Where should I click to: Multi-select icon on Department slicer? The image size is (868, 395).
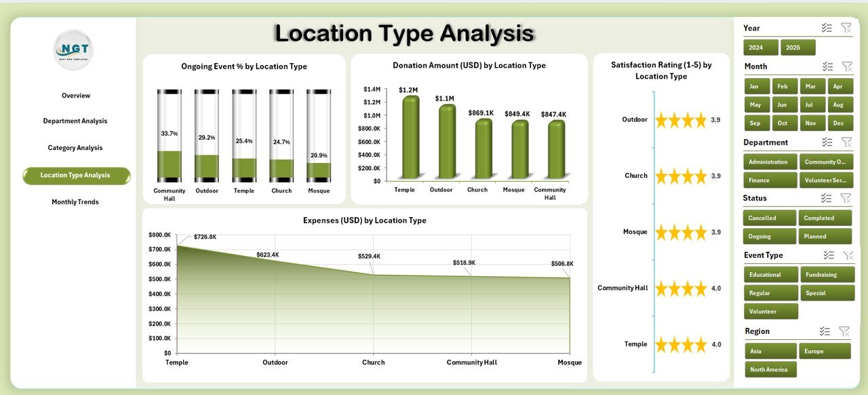pyautogui.click(x=827, y=142)
